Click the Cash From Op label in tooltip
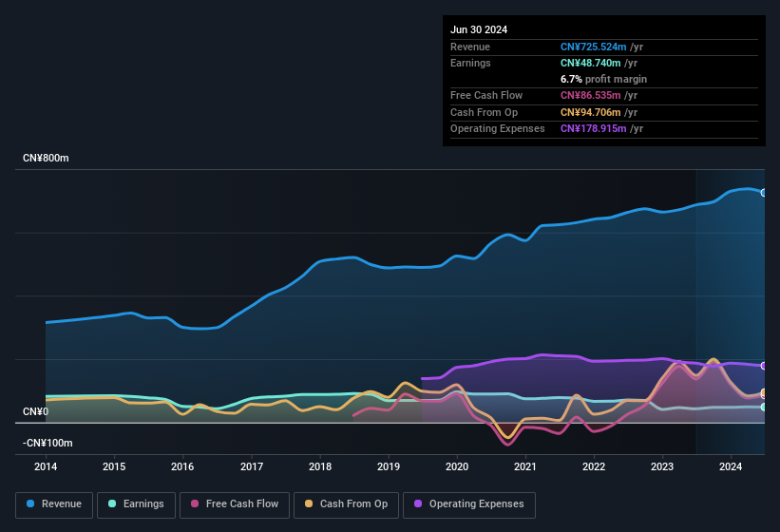The width and height of the screenshot is (780, 532). pyautogui.click(x=484, y=112)
